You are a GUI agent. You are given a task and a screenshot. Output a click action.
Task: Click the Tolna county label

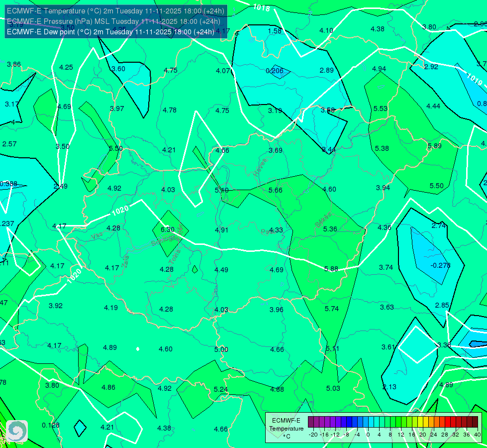click(175, 257)
